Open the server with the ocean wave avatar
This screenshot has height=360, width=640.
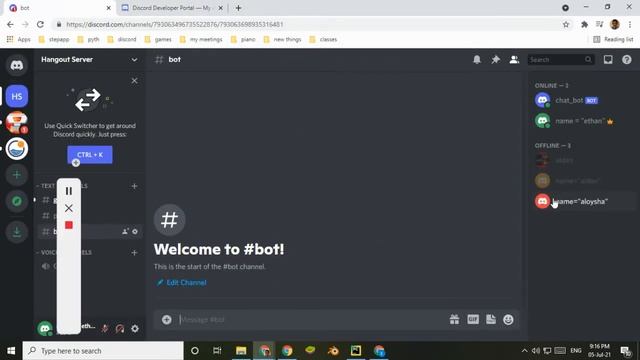[17, 149]
